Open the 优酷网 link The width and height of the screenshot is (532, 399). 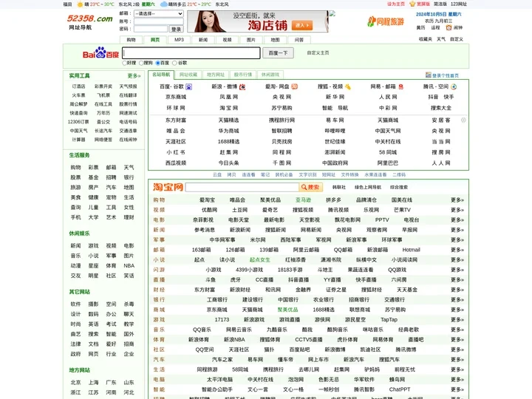[x=209, y=210]
